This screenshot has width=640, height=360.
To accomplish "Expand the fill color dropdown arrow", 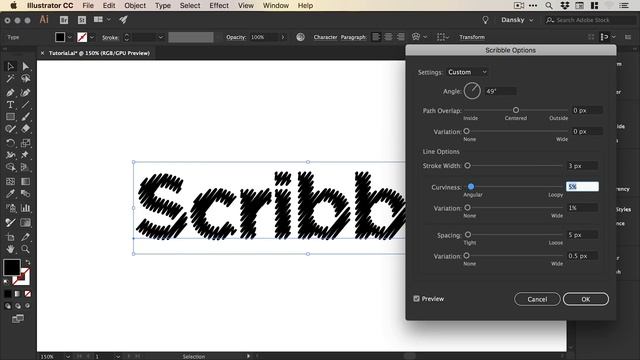I will click(70, 37).
